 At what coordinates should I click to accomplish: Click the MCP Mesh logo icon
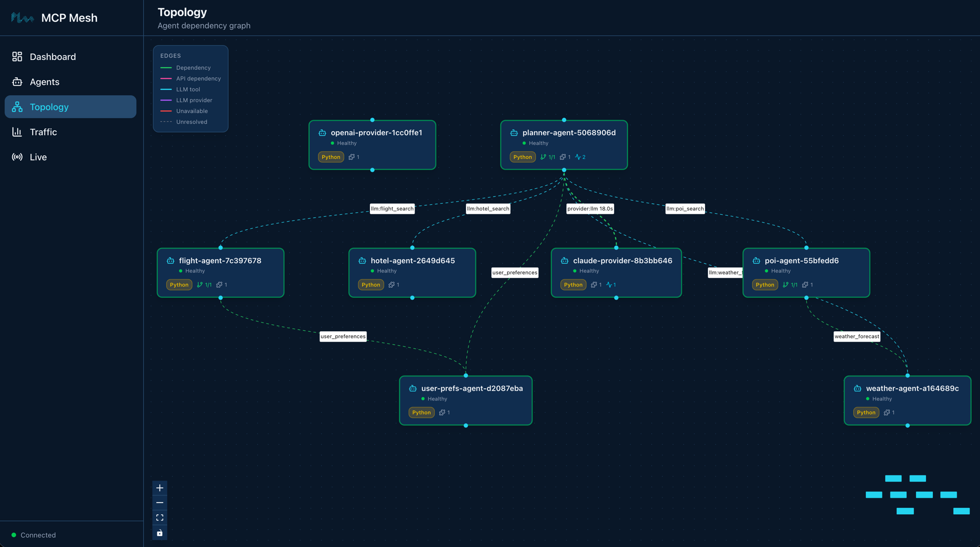[21, 18]
